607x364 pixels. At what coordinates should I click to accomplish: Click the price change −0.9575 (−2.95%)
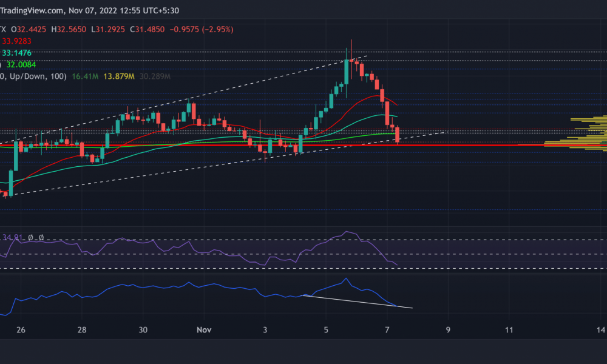[202, 29]
